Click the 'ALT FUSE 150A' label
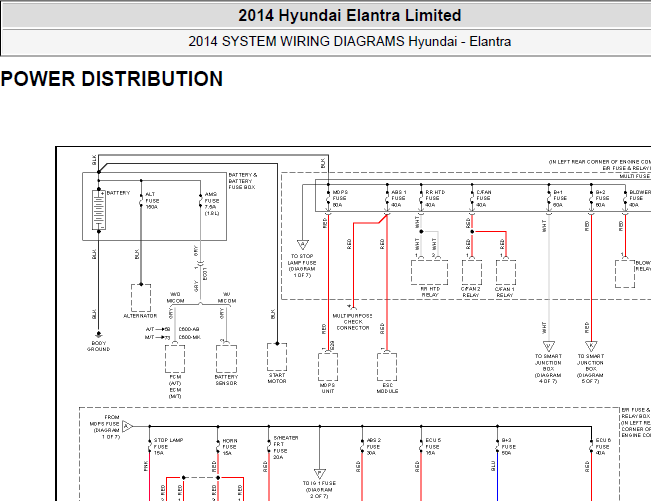The image size is (651, 501). (x=152, y=200)
